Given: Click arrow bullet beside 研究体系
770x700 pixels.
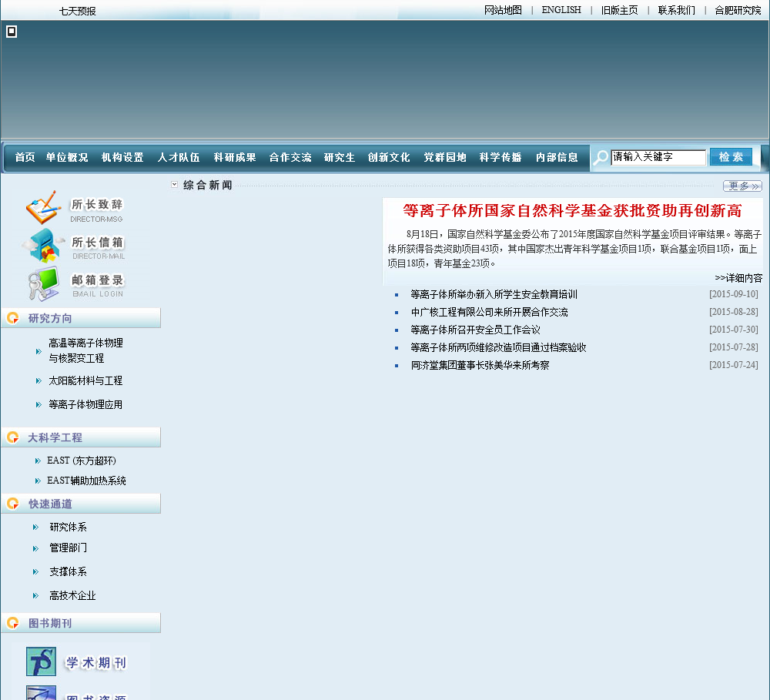Looking at the screenshot, I should click(35, 527).
